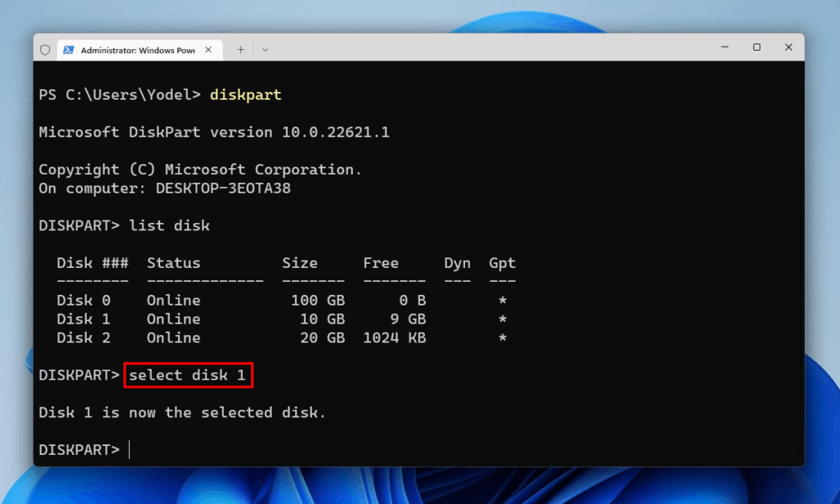The height and width of the screenshot is (504, 840).
Task: Place cursor at the blinking DISKPART prompt
Action: (x=129, y=449)
